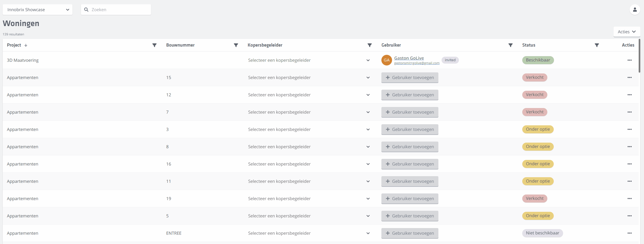The width and height of the screenshot is (644, 244).
Task: Open kopersbegeleider dropdown for 3D Maatvoering
Action: 308,60
